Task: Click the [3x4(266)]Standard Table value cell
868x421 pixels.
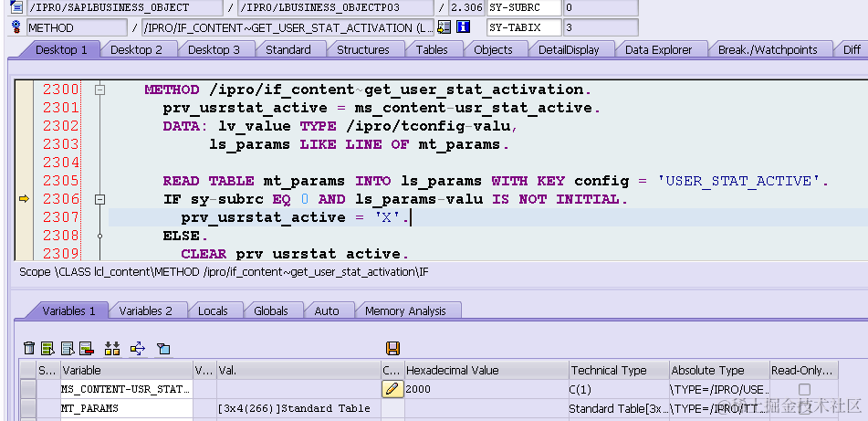Action: pyautogui.click(x=298, y=409)
